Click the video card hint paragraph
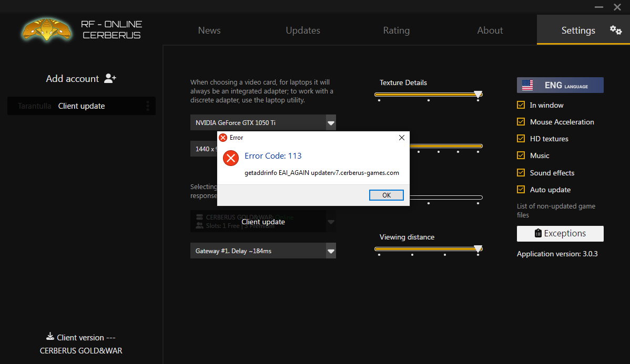Image resolution: width=630 pixels, height=364 pixels. click(262, 91)
